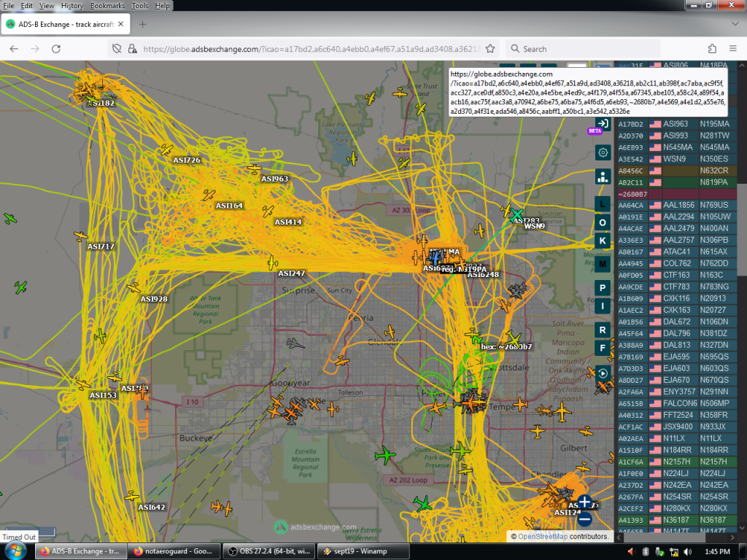Select the aircraft icon above ASI726 label

166,150
